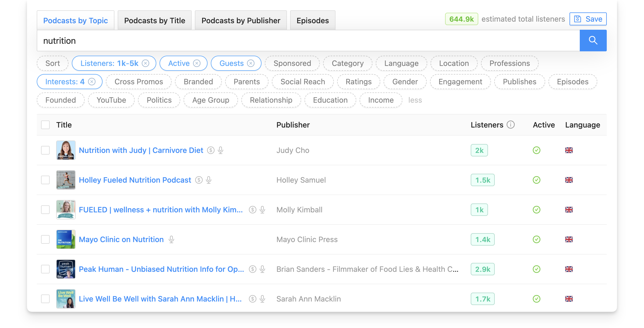Open the Social Reach filter

click(303, 82)
